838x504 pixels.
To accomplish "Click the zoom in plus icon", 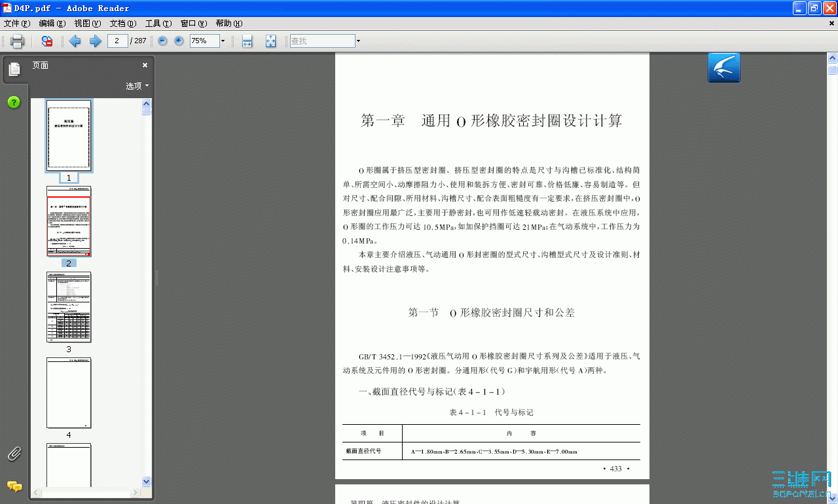I will tap(178, 41).
